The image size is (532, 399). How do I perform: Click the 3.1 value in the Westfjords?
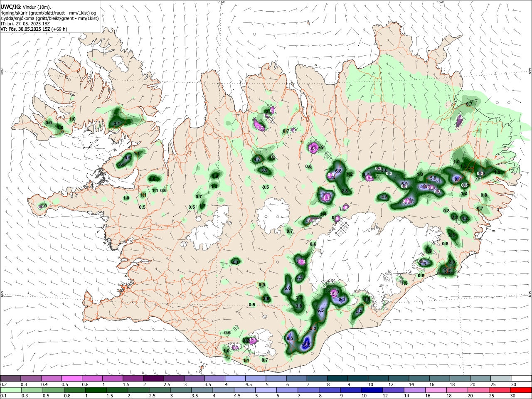tap(117, 123)
